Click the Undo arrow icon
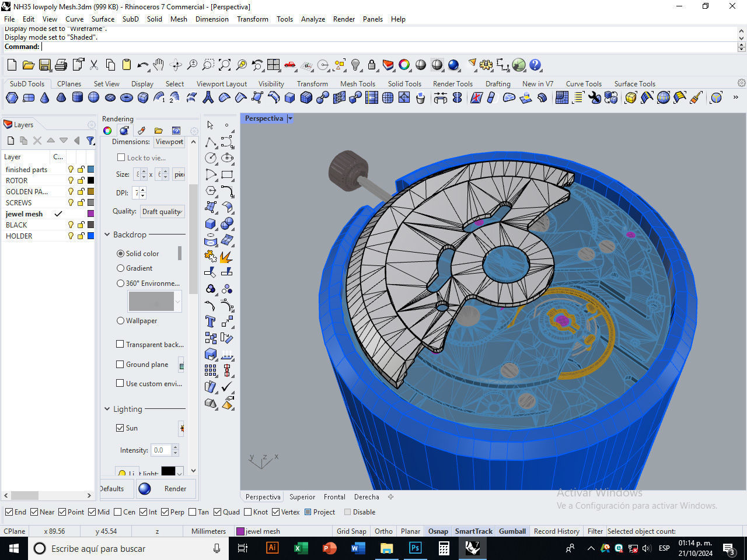The image size is (747, 560). pyautogui.click(x=143, y=65)
